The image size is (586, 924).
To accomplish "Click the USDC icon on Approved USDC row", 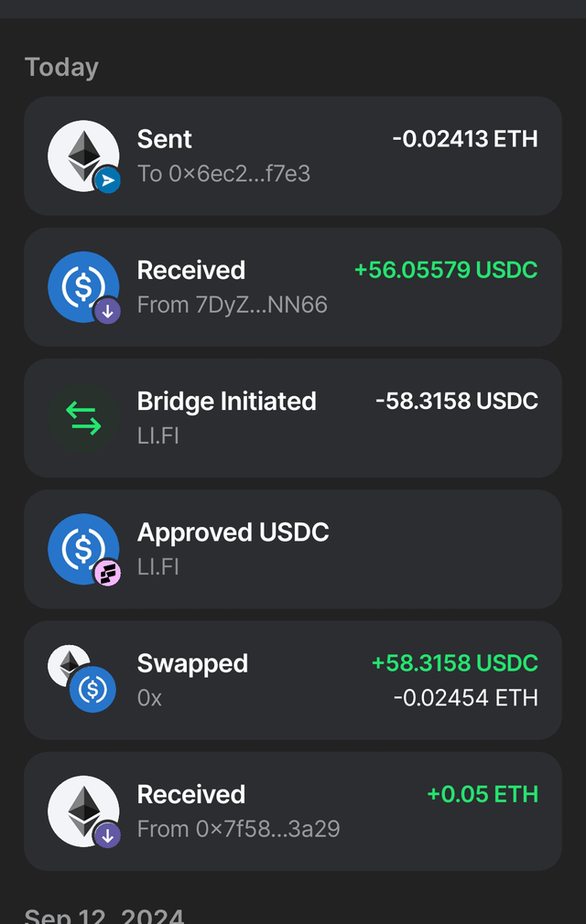I will click(81, 547).
